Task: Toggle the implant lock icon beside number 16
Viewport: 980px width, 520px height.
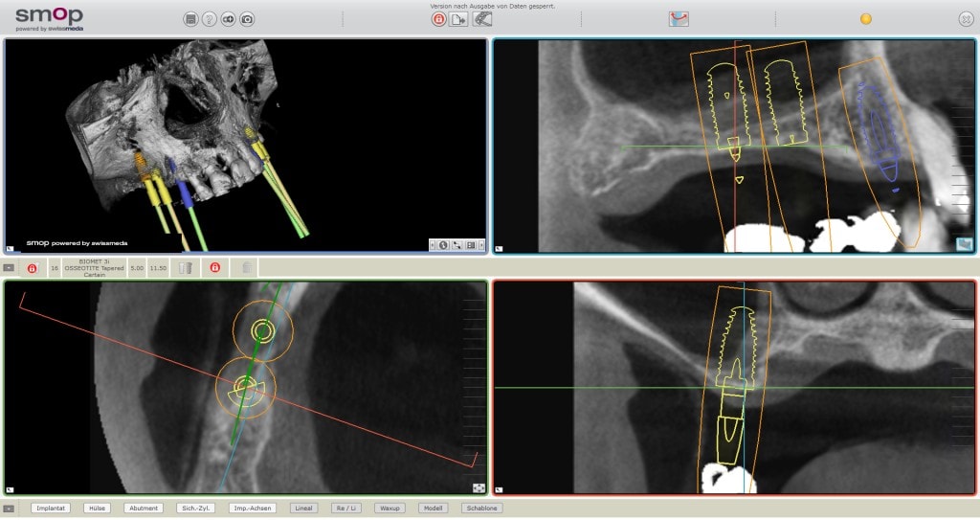Action: tap(32, 268)
